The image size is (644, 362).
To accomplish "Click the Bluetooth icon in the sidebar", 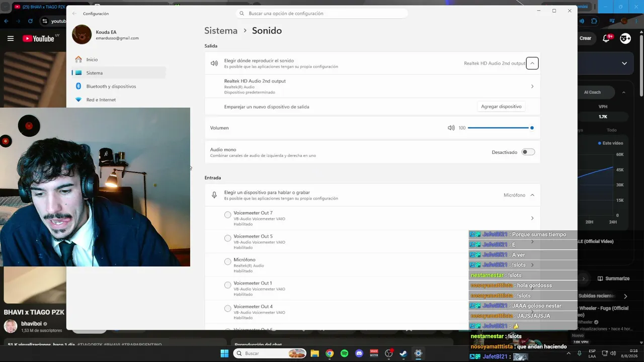I will [x=78, y=86].
